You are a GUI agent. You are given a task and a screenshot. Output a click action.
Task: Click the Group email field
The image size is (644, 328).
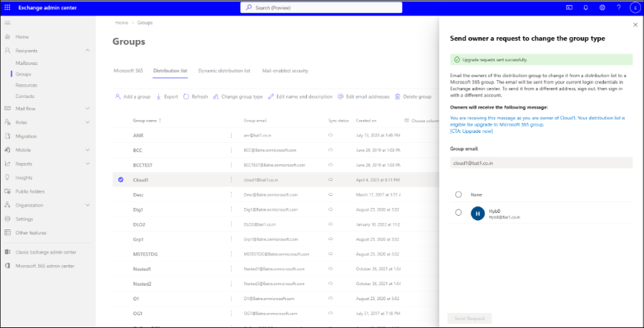pos(542,163)
